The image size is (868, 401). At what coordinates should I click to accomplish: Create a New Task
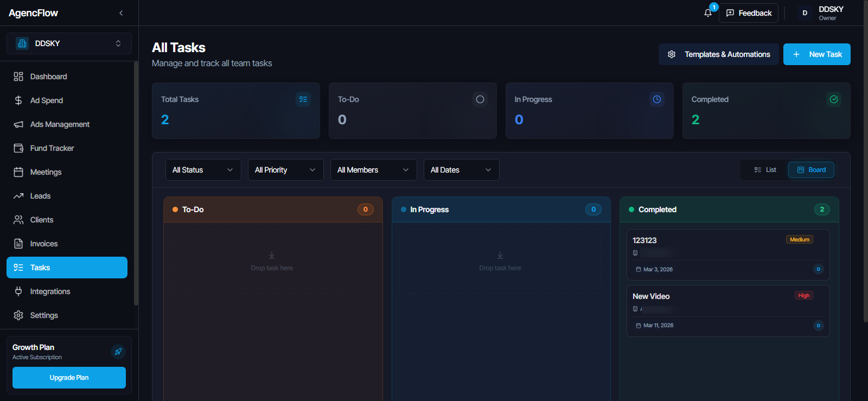point(817,54)
